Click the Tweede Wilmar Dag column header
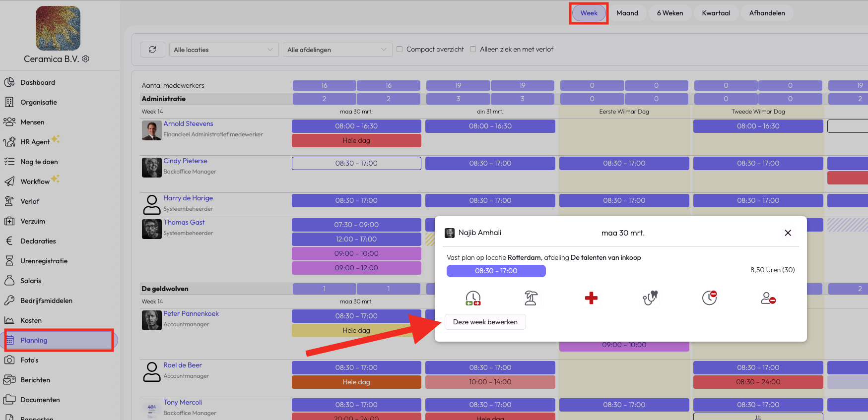 coord(758,112)
